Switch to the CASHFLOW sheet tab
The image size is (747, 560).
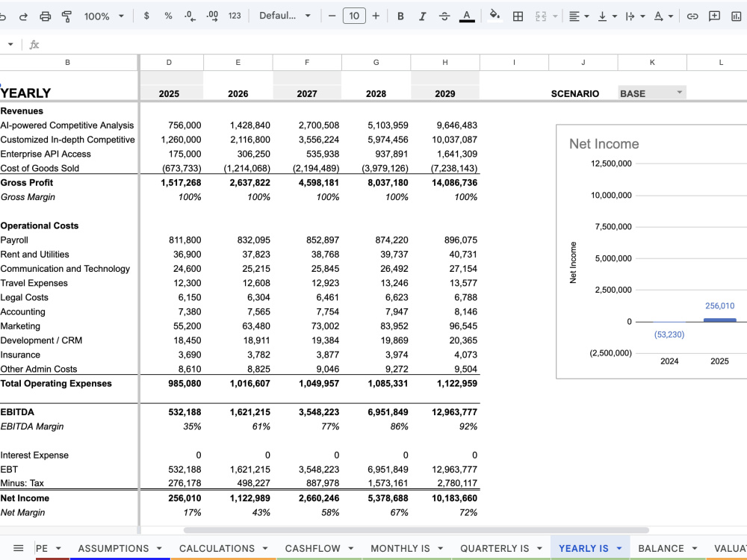(x=312, y=548)
